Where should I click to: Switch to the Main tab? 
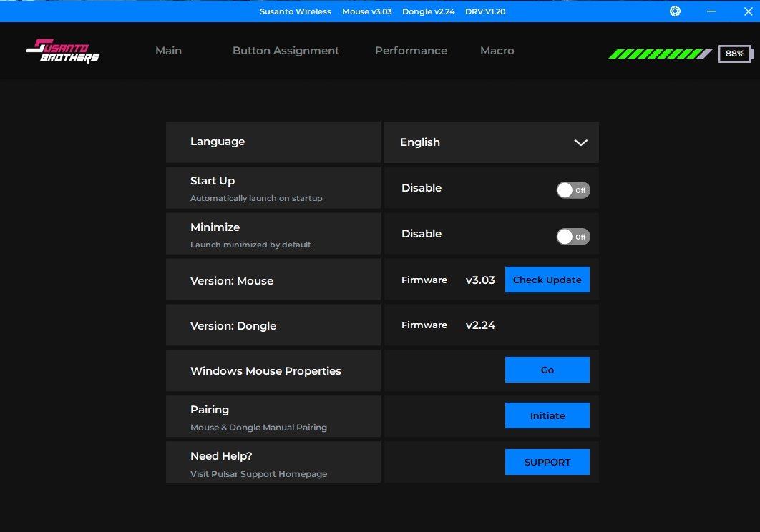click(x=168, y=50)
